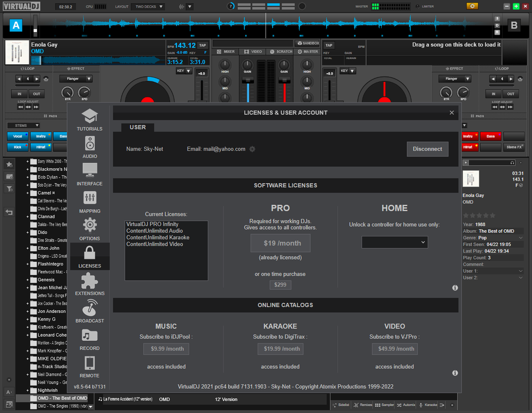Image resolution: width=532 pixels, height=413 pixels.
Task: Click the $299 one time purchase button
Action: [x=280, y=285]
